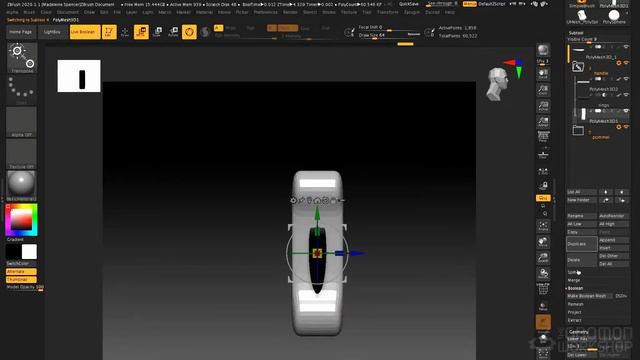The width and height of the screenshot is (640, 360).
Task: Open the Home Page
Action: [21, 32]
